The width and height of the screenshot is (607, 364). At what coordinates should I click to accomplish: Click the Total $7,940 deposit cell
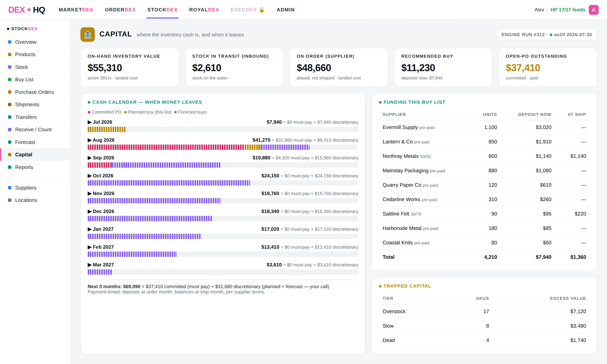pos(543,257)
